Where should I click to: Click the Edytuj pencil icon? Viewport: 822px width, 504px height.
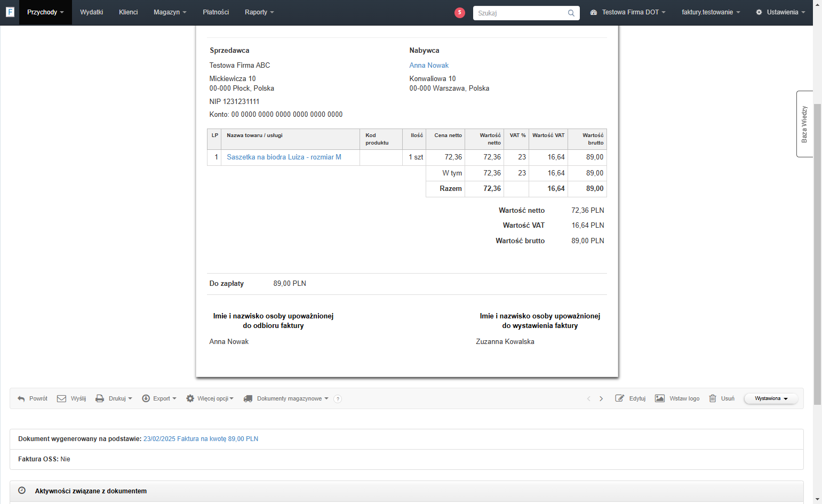pos(619,398)
